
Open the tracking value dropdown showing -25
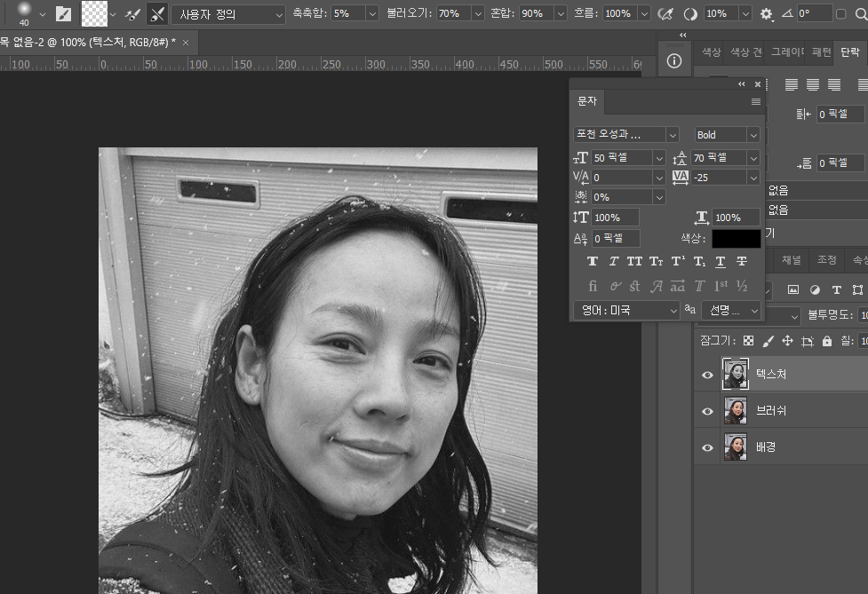coord(753,177)
